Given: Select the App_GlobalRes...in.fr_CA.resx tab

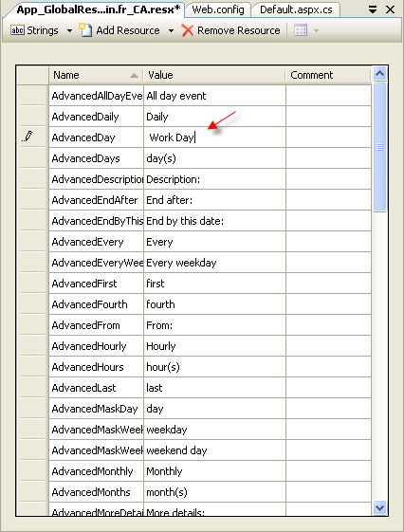Looking at the screenshot, I should coord(99,9).
